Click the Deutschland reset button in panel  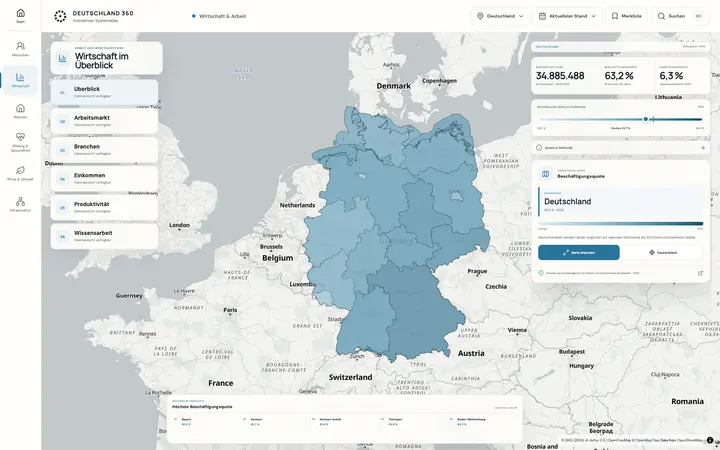pos(663,253)
